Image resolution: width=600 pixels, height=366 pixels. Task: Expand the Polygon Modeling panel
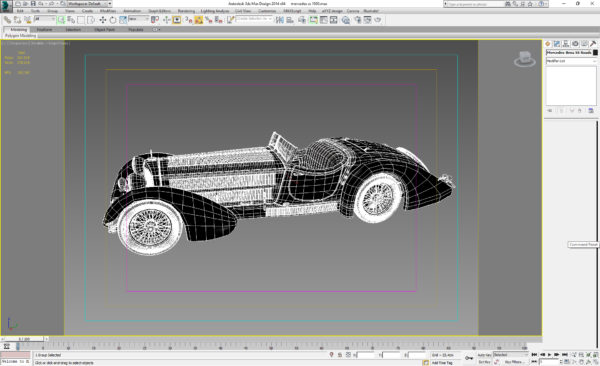(x=20, y=36)
